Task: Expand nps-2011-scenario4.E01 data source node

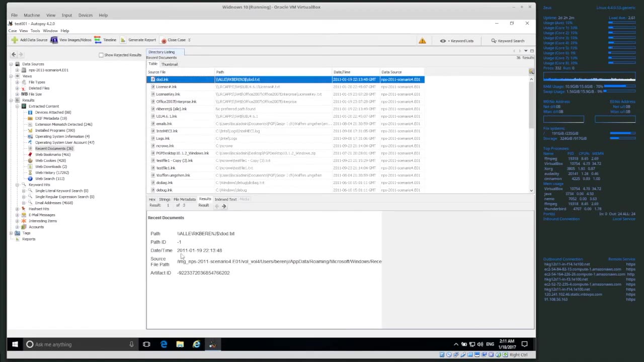Action: click(17, 70)
